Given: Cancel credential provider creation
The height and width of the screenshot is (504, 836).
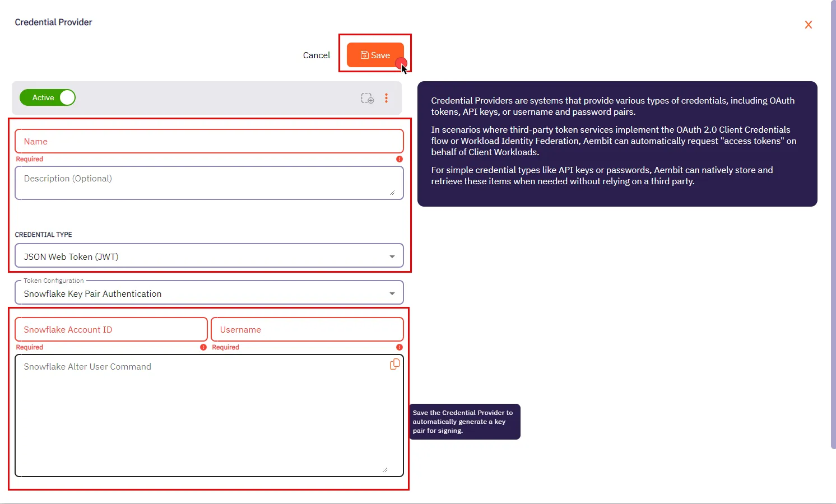Looking at the screenshot, I should point(316,55).
